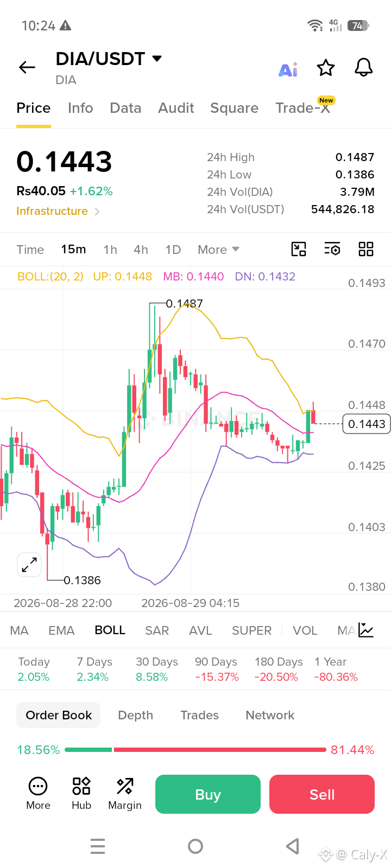
Task: Open the AI assistant icon
Action: [x=288, y=69]
